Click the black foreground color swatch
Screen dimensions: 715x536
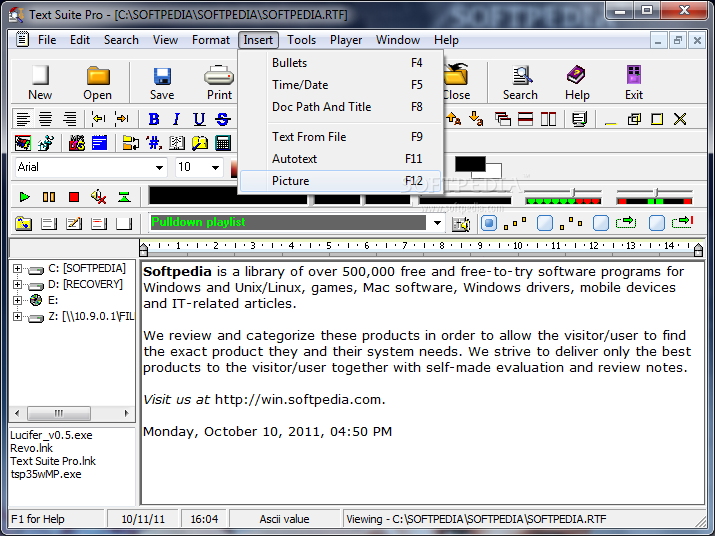click(470, 164)
